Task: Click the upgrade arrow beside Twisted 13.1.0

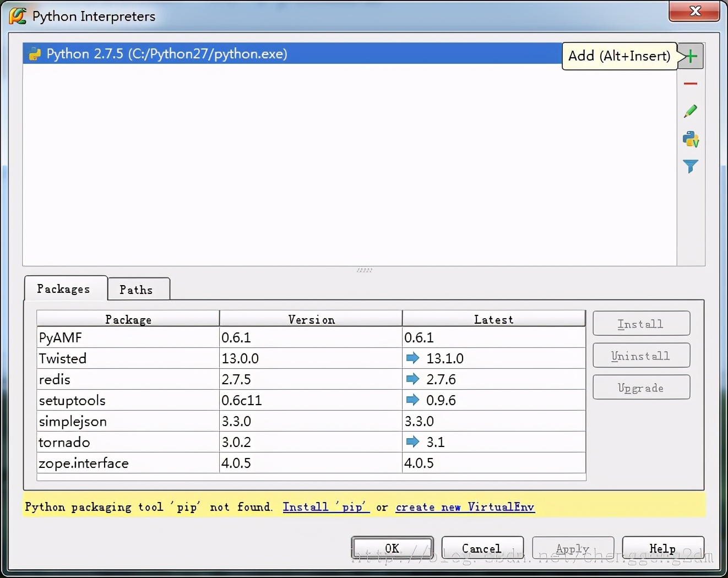Action: pyautogui.click(x=412, y=358)
